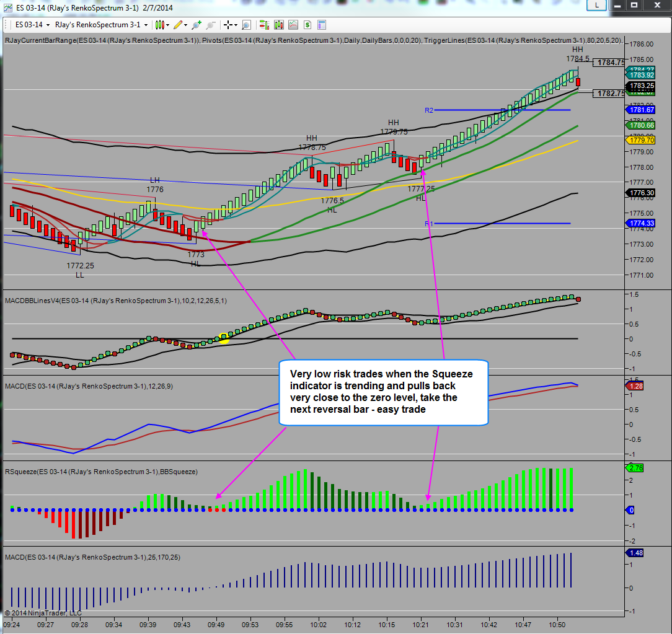Open the crosshair cursor dropdown arrow
The width and height of the screenshot is (672, 634).
click(x=236, y=25)
